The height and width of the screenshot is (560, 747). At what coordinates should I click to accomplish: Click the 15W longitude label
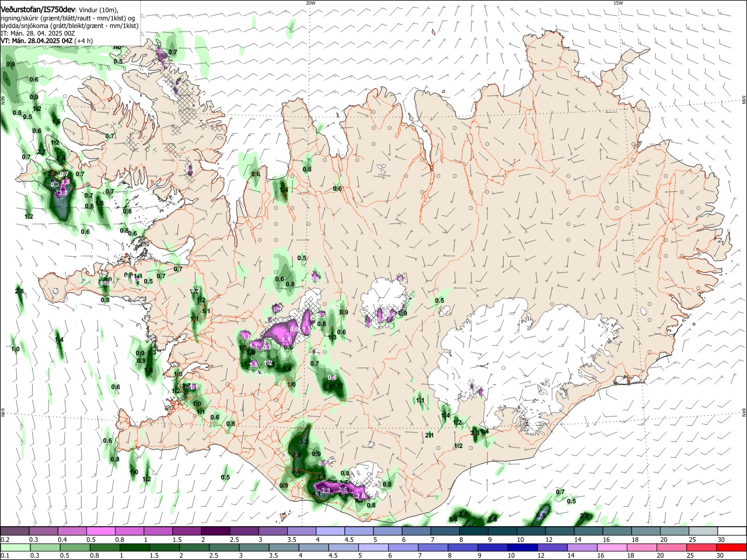tap(618, 3)
